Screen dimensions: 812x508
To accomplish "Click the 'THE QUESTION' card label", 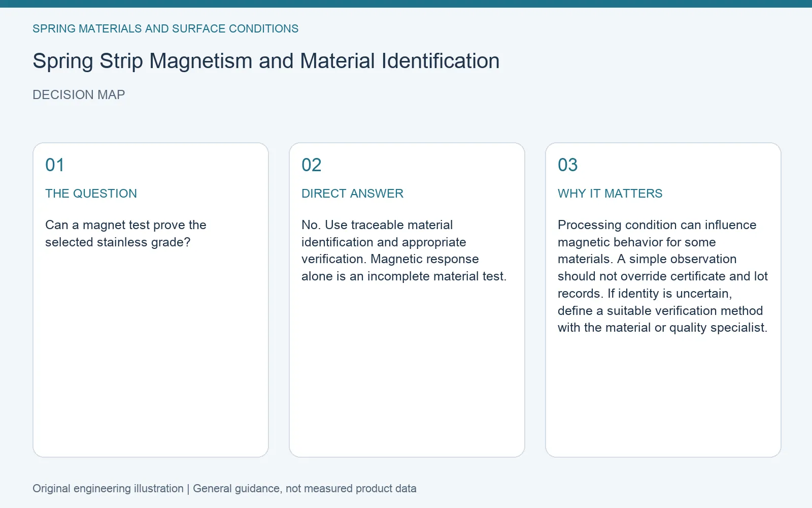I will (x=91, y=194).
